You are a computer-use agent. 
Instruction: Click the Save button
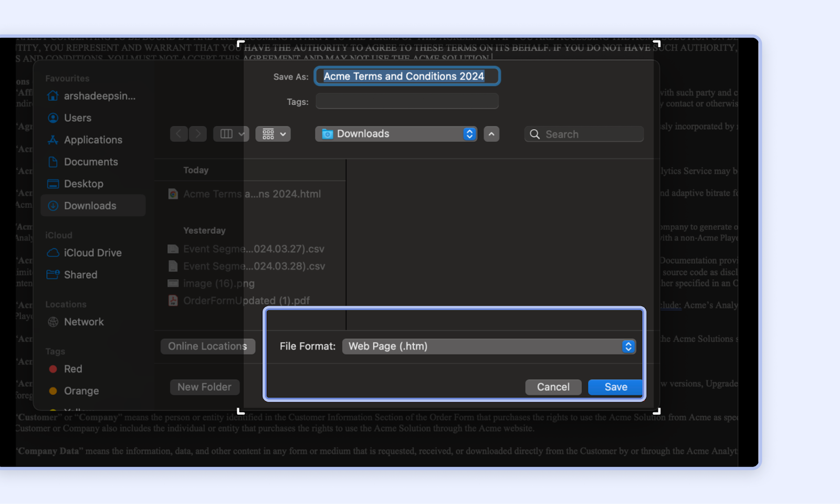click(615, 387)
